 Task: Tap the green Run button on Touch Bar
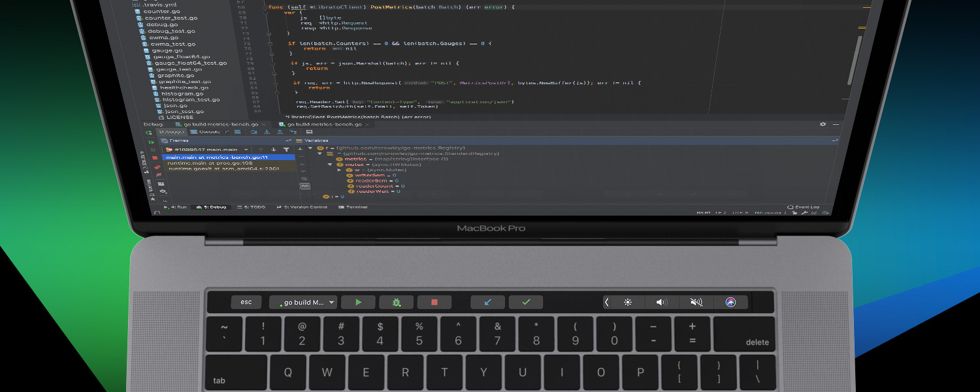click(358, 302)
